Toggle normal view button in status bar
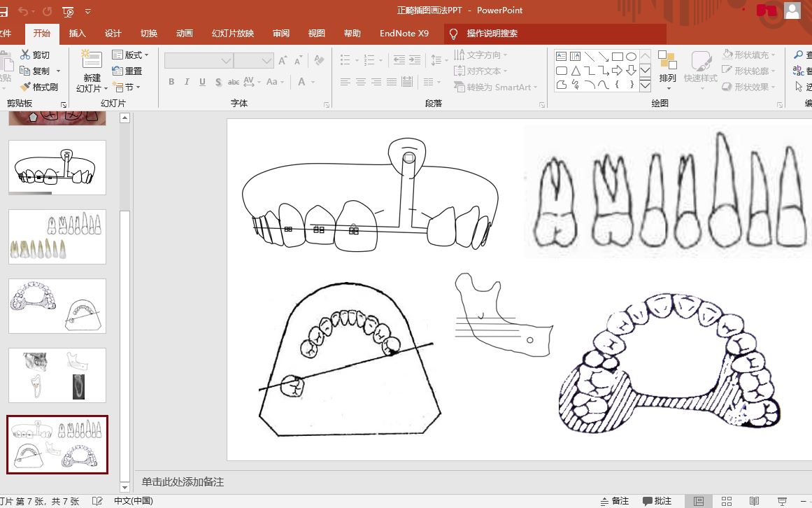Screen dimensions: 812x508 coord(699,501)
